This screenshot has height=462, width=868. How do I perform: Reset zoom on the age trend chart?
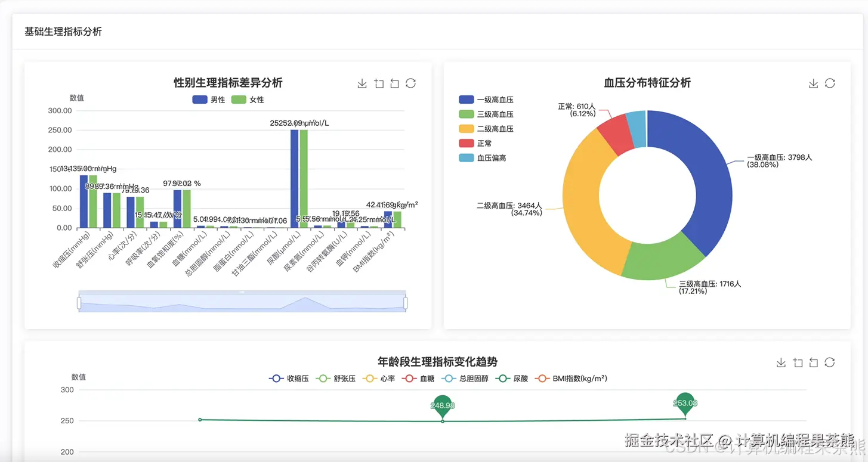pyautogui.click(x=813, y=362)
